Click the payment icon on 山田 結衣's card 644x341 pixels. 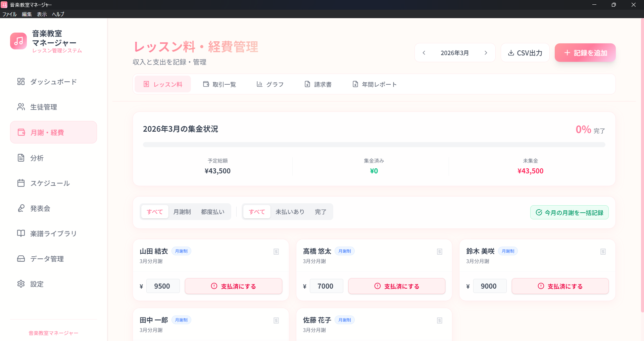point(276,251)
